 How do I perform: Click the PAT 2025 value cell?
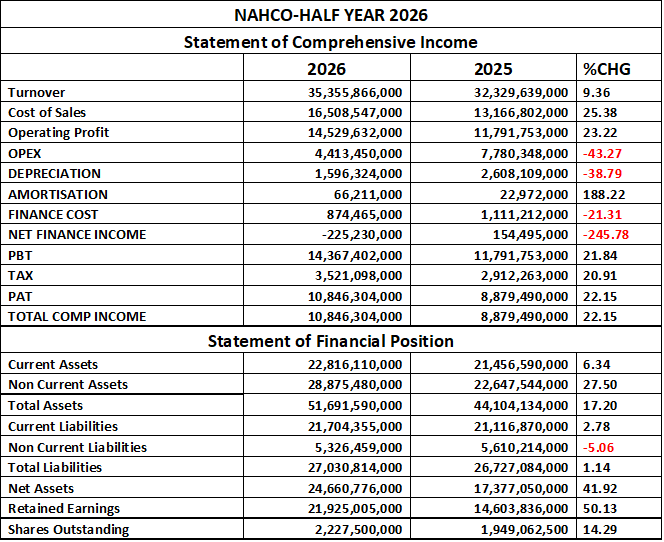click(x=493, y=296)
